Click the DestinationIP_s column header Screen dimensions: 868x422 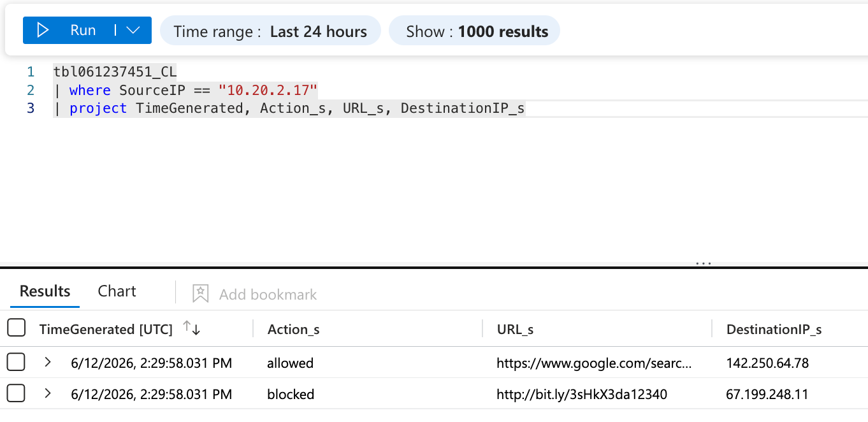(774, 329)
